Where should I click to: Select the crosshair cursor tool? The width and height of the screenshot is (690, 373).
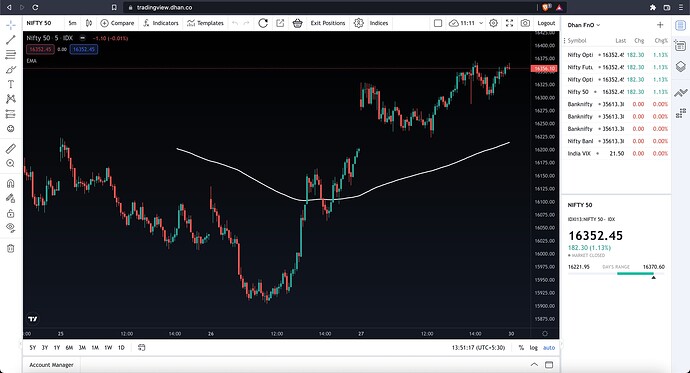coord(11,25)
